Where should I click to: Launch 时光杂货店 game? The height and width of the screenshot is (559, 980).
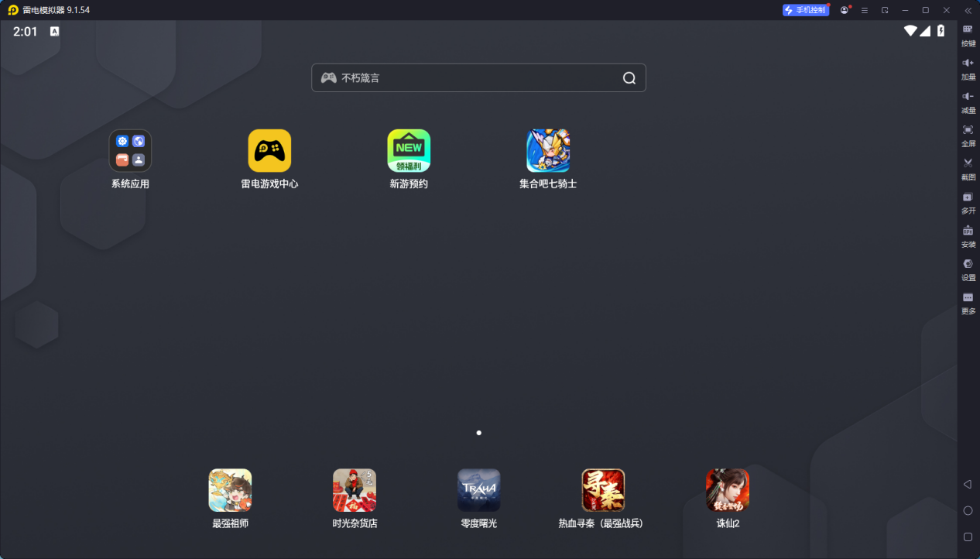[x=355, y=490]
